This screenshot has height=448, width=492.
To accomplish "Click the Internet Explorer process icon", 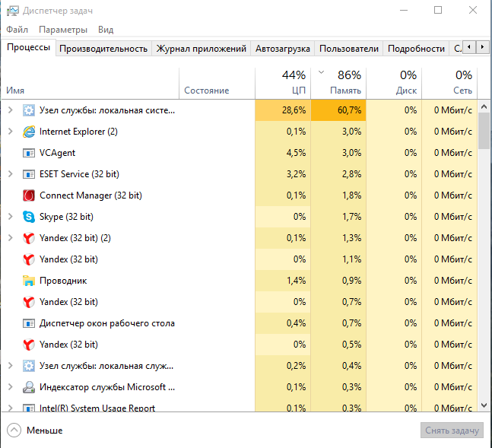I will tap(29, 132).
